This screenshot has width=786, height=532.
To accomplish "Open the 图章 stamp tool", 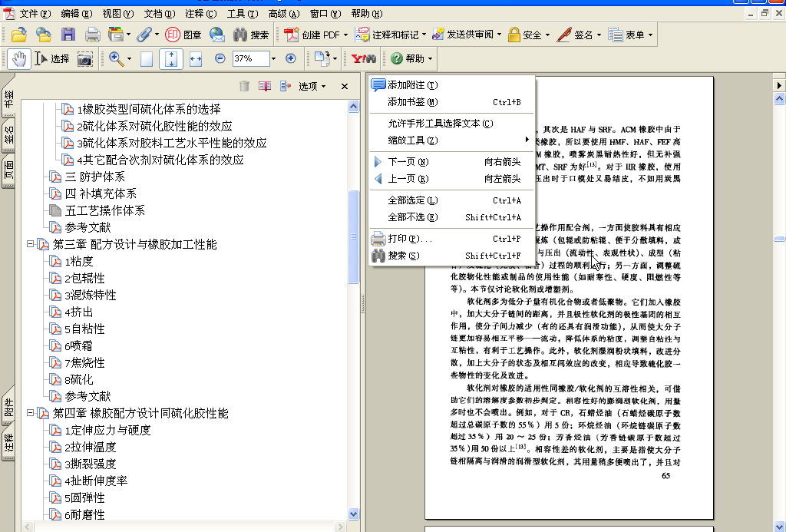I will (x=183, y=35).
